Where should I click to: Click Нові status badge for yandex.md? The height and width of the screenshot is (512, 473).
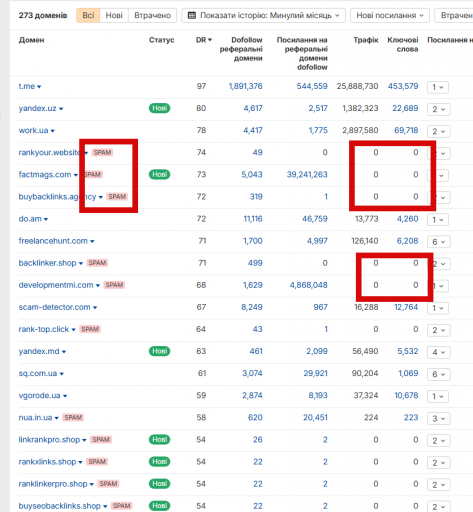(x=159, y=351)
